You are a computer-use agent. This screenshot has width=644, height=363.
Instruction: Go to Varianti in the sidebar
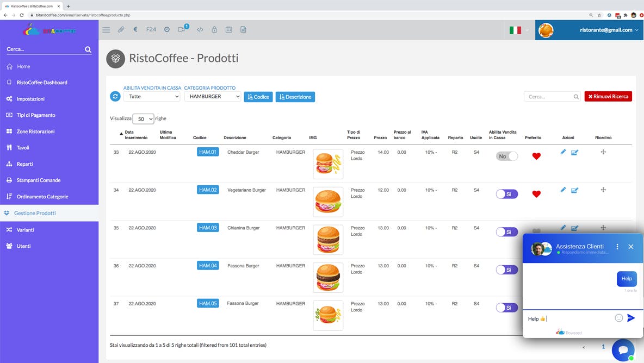[25, 230]
